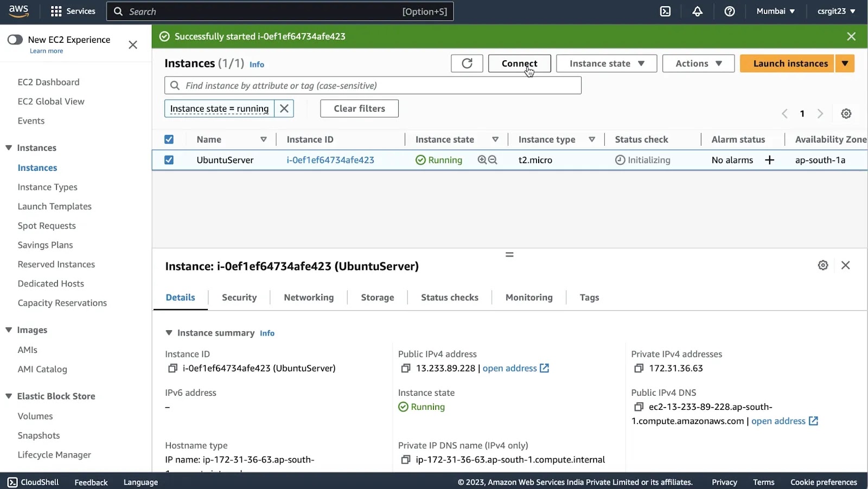Copy the Public IPv4 address
The image size is (868, 489).
406,368
